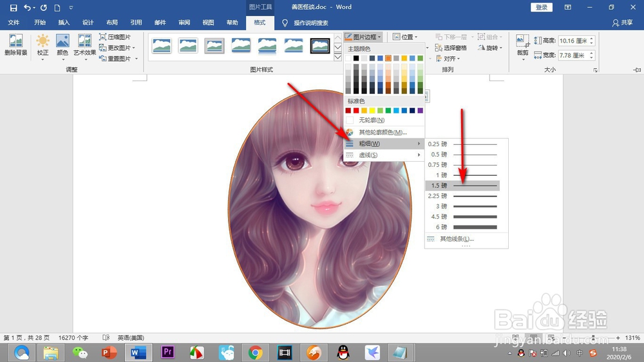Pick the yellow standard color swatch

[x=372, y=111]
